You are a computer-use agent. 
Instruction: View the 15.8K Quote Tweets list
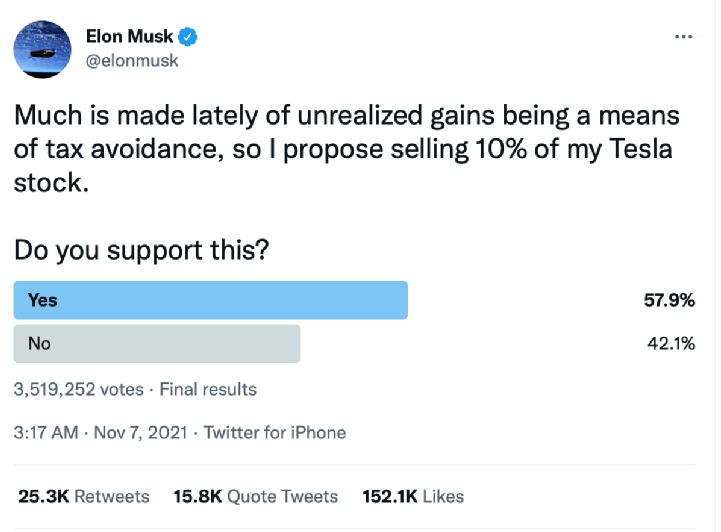[256, 497]
